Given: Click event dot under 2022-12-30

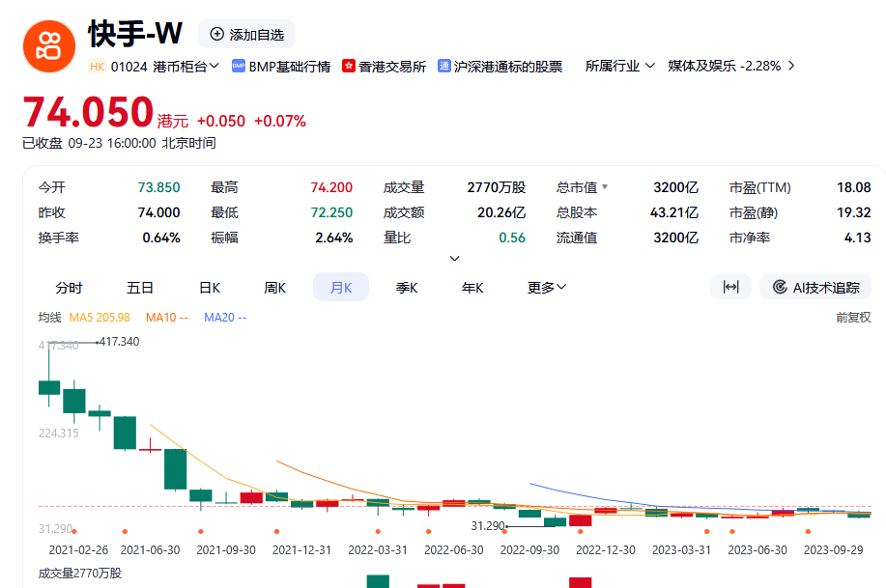Looking at the screenshot, I should point(581,531).
